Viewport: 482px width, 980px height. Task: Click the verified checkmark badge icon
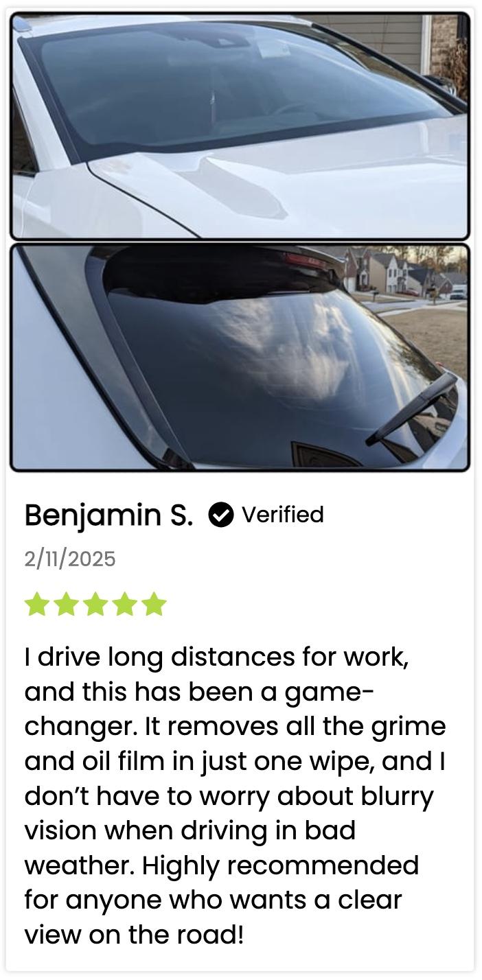[220, 515]
